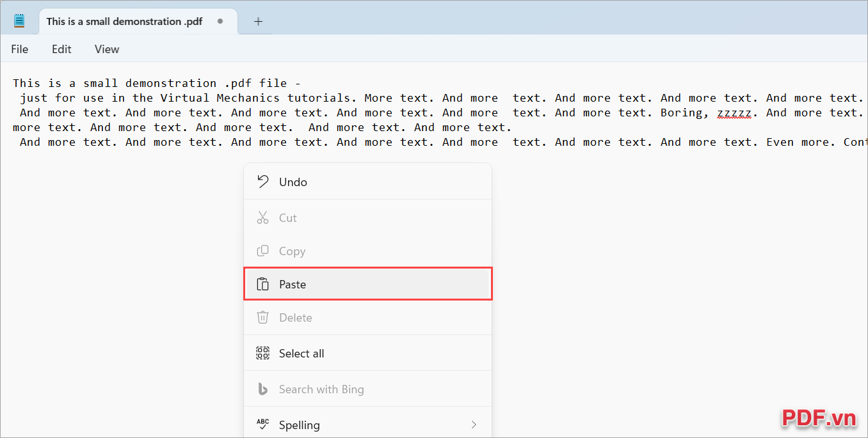Screen dimensions: 868x438
Task: Choose Paste from the context menu
Action: pyautogui.click(x=367, y=284)
